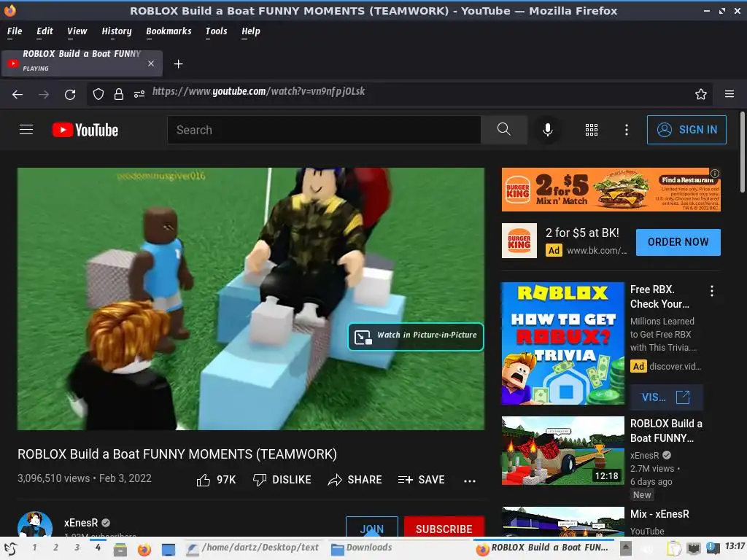The image size is (747, 560).
Task: Open site permissions icon in address bar
Action: 139,94
